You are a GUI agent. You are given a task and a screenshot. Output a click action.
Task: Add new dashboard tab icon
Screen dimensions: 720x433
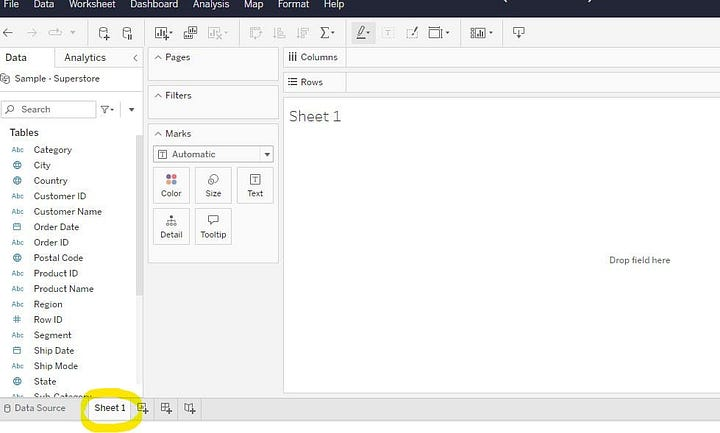click(x=166, y=408)
